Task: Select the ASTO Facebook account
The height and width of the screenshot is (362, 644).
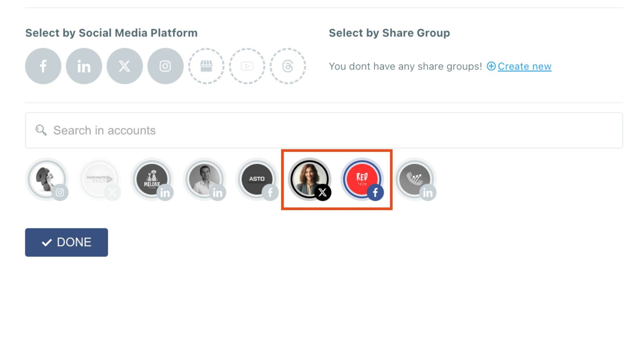Action: tap(257, 179)
